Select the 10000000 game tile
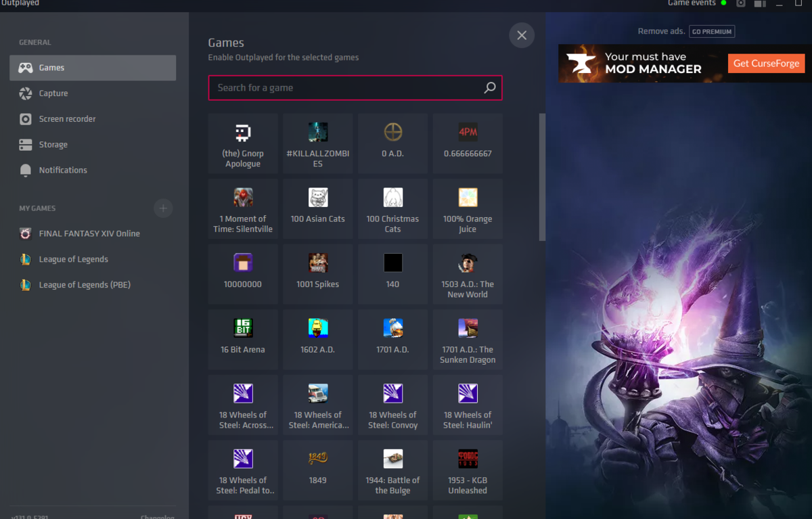This screenshot has width=812, height=519. (x=243, y=274)
